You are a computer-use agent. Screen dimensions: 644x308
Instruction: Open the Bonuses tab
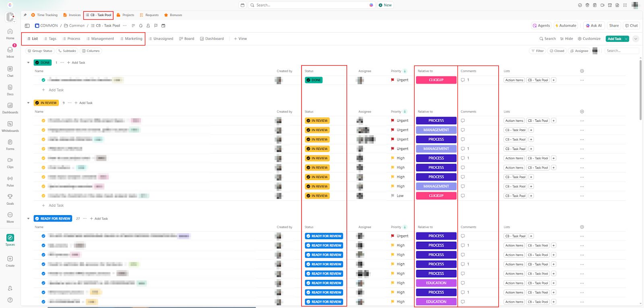pos(173,15)
